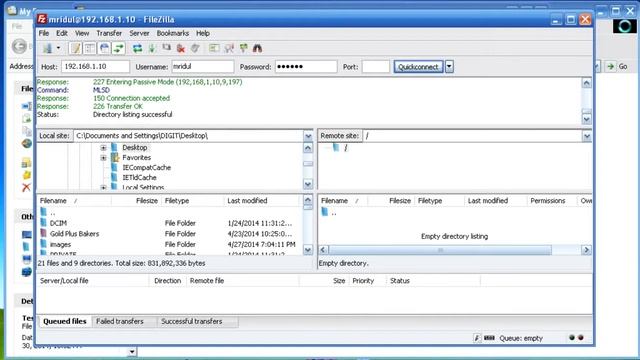This screenshot has width=640, height=360.
Task: Open the directory listing filters icon
Action: [214, 48]
